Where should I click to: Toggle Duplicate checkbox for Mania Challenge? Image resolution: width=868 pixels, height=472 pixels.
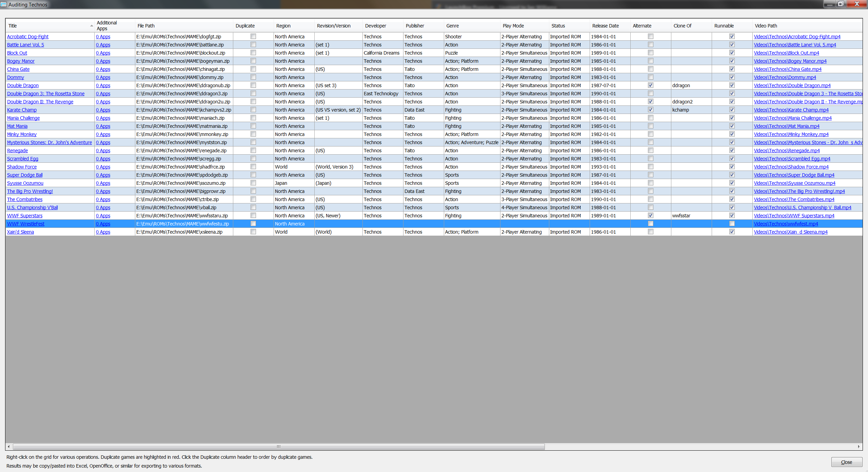(x=253, y=118)
